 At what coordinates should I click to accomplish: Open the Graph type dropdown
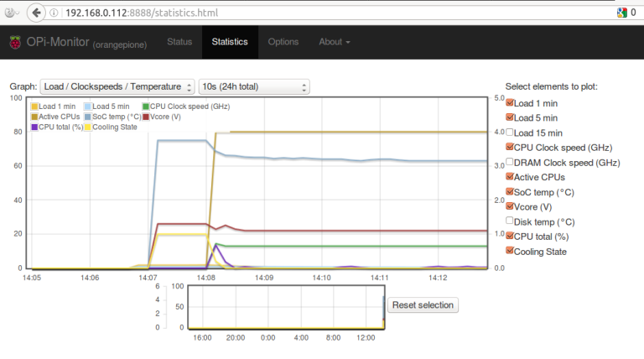coord(117,86)
